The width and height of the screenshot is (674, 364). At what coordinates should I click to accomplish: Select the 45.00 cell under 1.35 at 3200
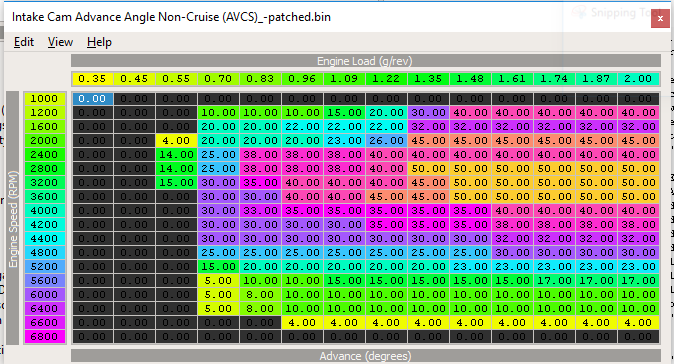pyautogui.click(x=429, y=183)
